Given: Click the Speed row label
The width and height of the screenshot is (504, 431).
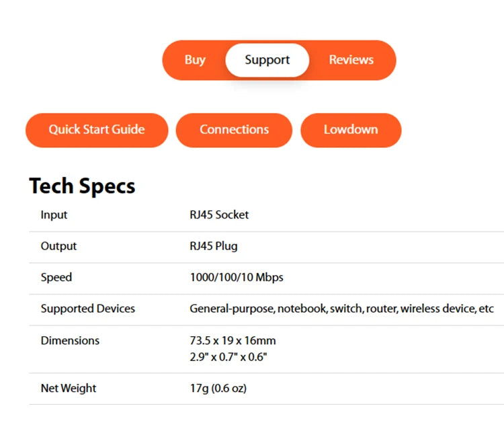Looking at the screenshot, I should click(x=56, y=277).
